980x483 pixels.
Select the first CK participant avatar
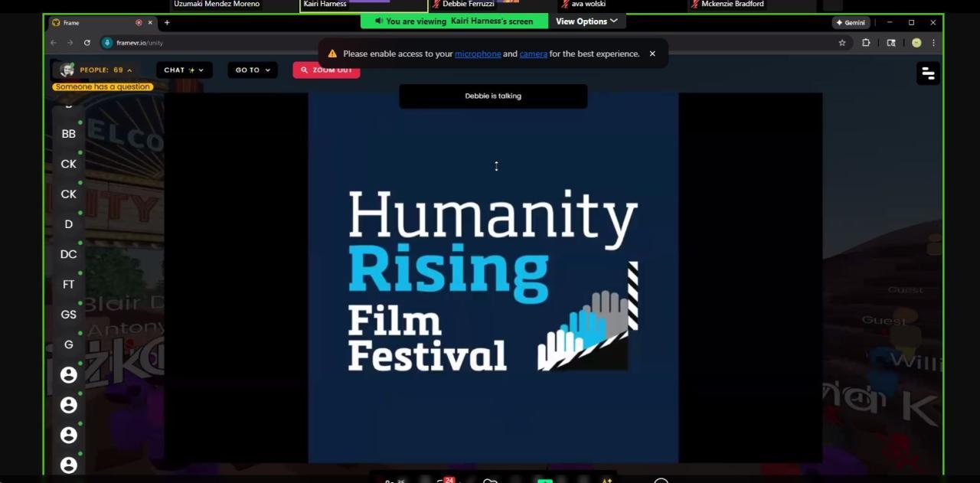(x=69, y=164)
